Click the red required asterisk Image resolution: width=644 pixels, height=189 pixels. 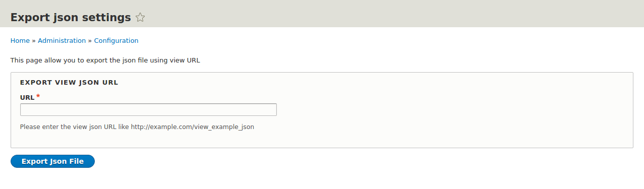click(x=38, y=96)
